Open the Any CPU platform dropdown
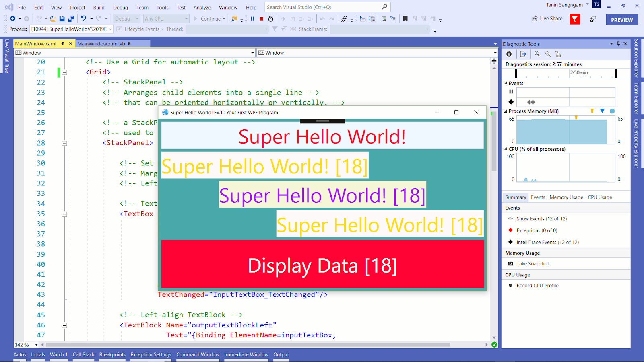The image size is (644, 362). 186,19
